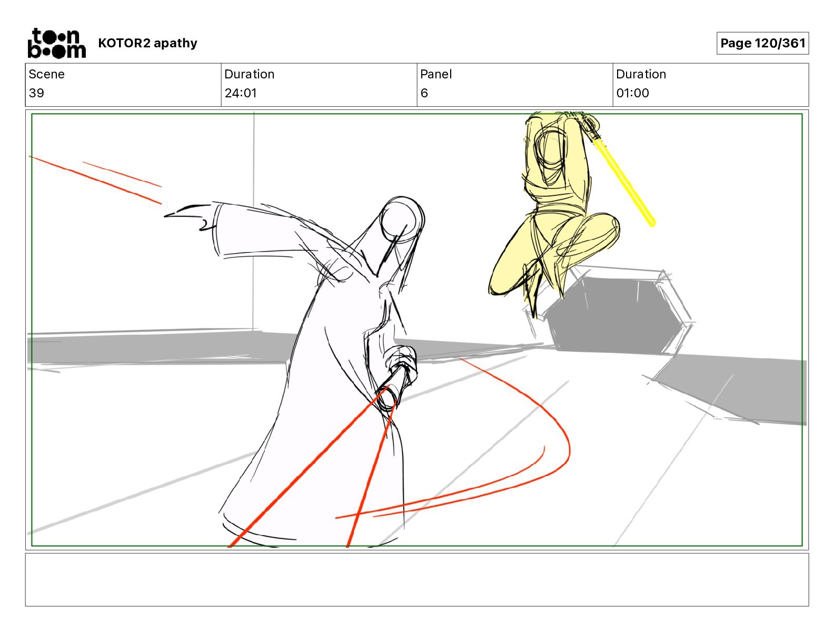The image size is (834, 644).
Task: Click the 'Scene' header label
Action: click(46, 74)
